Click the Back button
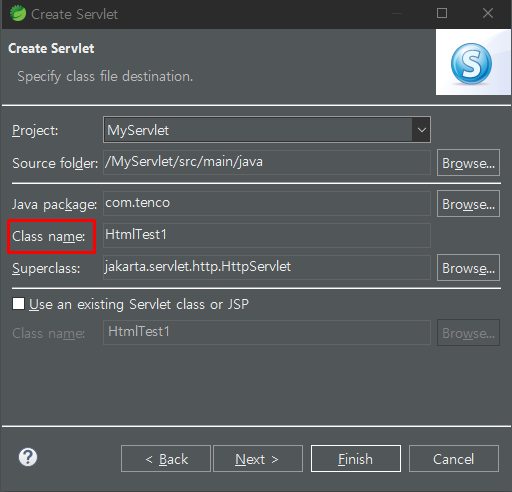Image resolution: width=512 pixels, height=492 pixels. tap(166, 459)
